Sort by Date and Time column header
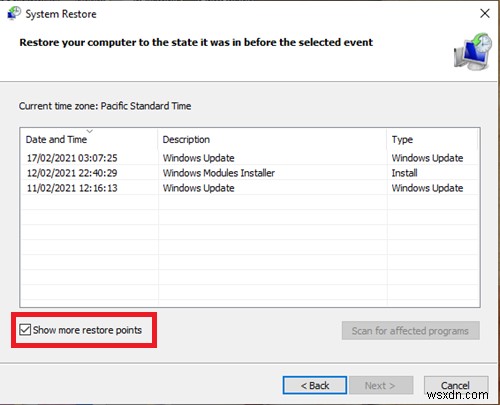500x405 pixels. pyautogui.click(x=89, y=139)
